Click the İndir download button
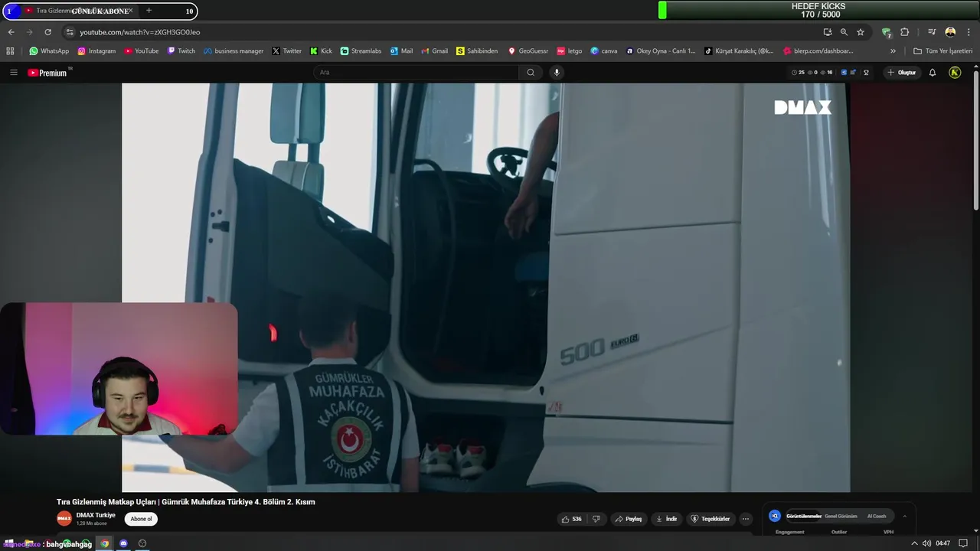 pos(666,519)
